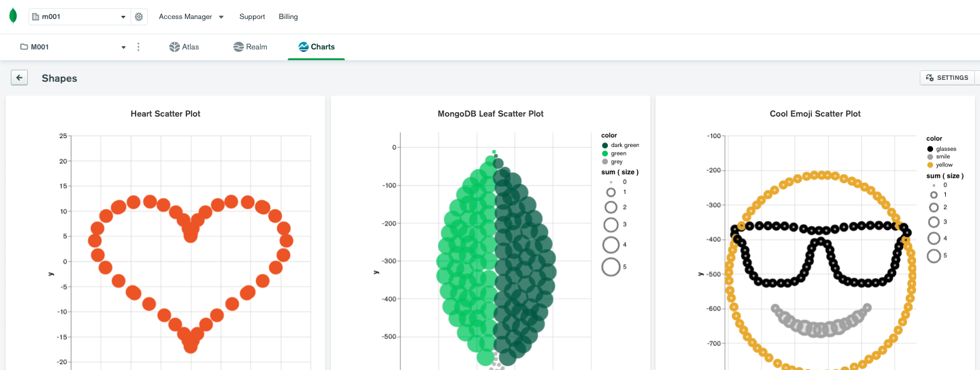Select the Heart Scatter Plot title
The image size is (980, 370).
(x=165, y=114)
